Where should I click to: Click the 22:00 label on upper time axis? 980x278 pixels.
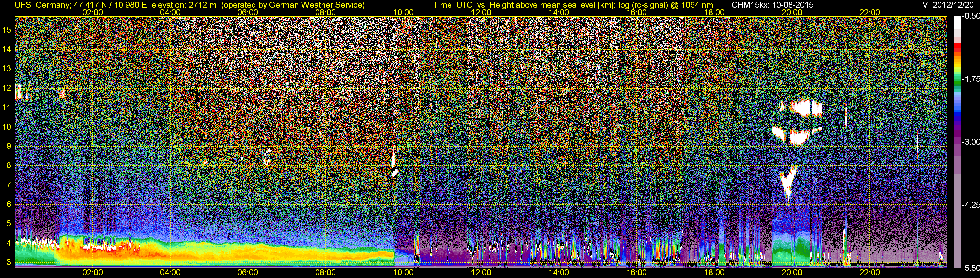coord(870,12)
